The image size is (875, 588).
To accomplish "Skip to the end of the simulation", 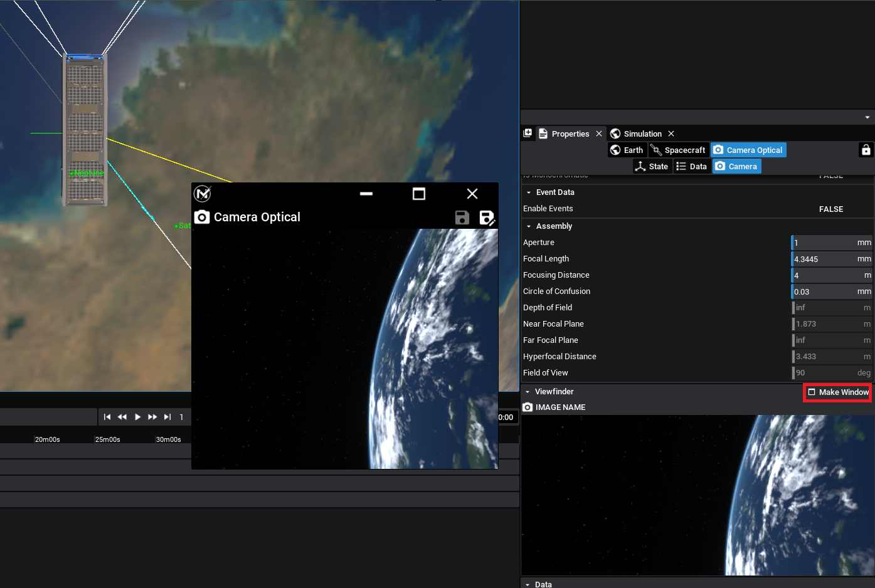I will pos(167,417).
